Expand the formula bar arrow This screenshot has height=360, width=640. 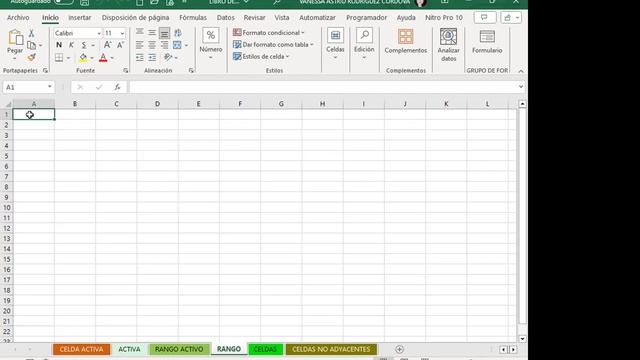point(520,87)
